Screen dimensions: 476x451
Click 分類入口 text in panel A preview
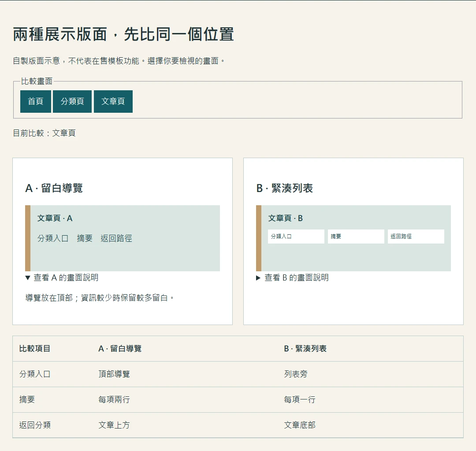pyautogui.click(x=53, y=238)
